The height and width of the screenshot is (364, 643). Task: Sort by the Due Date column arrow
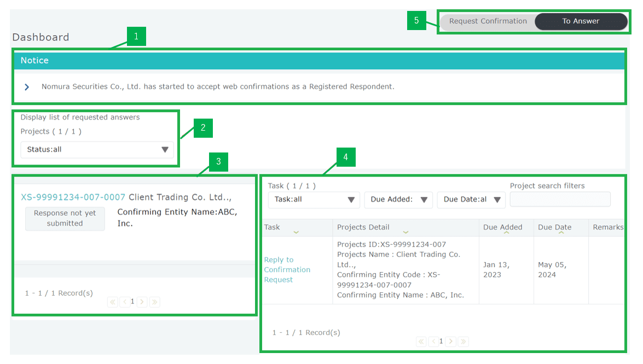click(x=561, y=232)
